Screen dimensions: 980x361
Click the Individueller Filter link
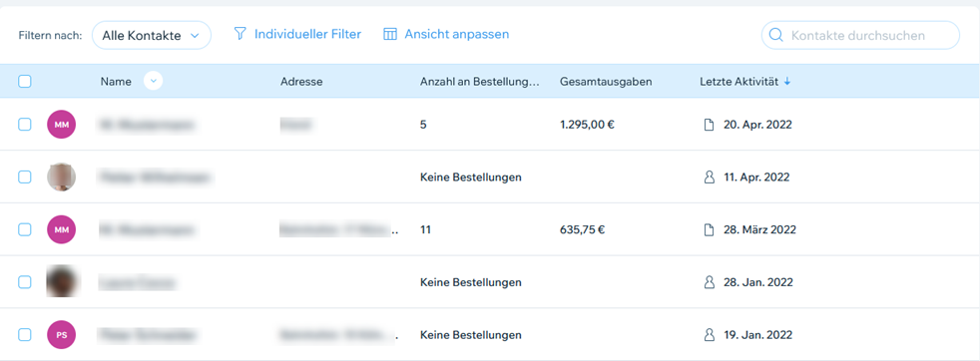[x=307, y=34]
